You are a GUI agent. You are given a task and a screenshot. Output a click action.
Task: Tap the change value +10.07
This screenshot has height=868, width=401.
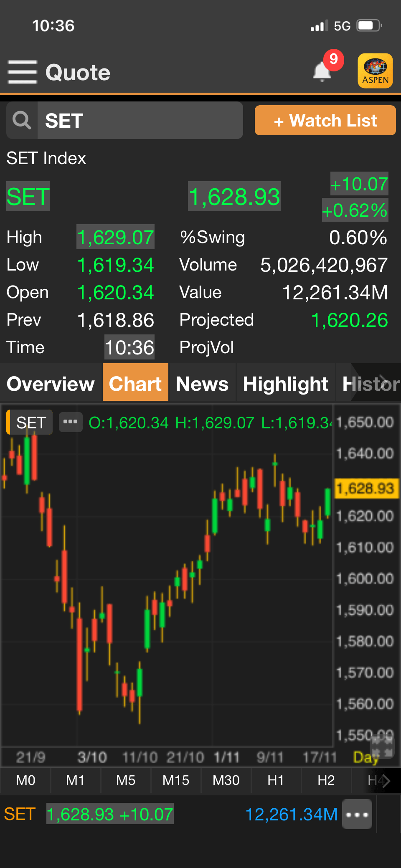click(x=359, y=184)
